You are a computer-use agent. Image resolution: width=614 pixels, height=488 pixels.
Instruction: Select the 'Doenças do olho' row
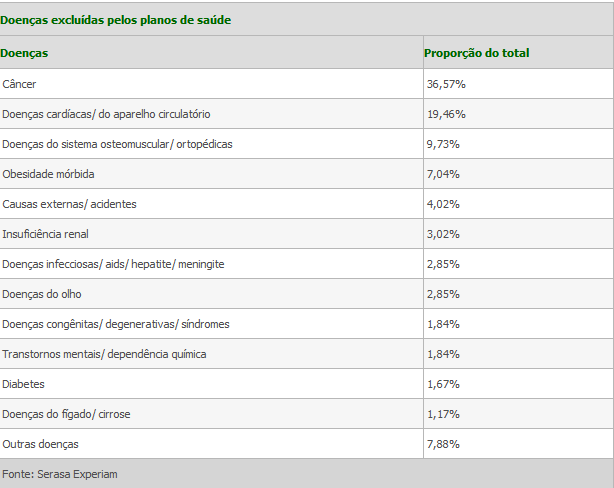pos(42,294)
